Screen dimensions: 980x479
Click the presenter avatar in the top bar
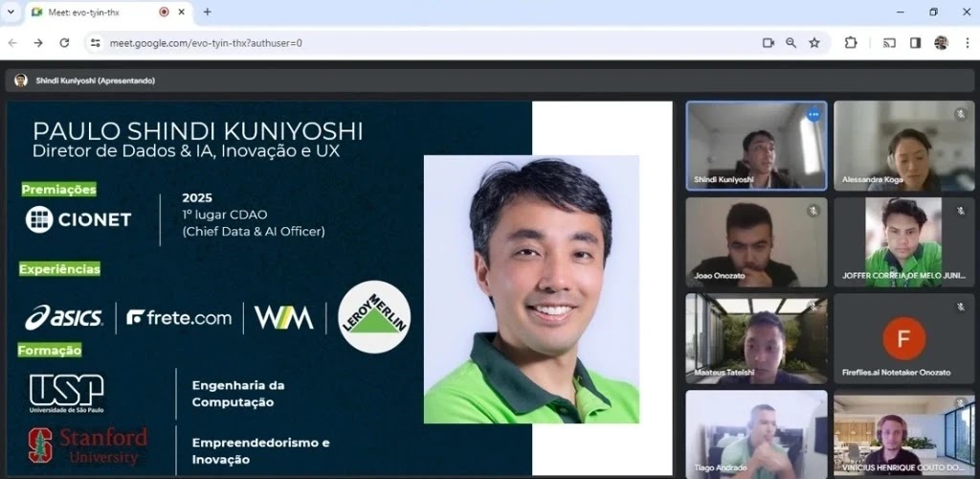pos(21,80)
